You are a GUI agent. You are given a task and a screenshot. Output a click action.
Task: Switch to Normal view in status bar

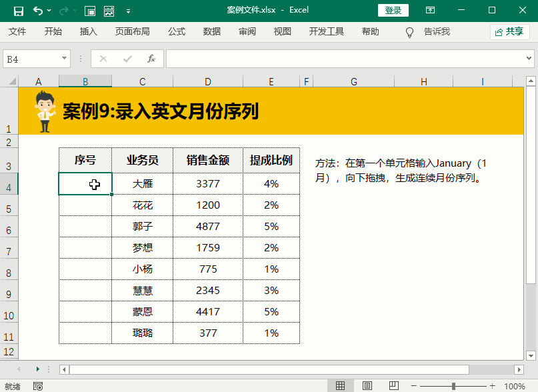340,386
